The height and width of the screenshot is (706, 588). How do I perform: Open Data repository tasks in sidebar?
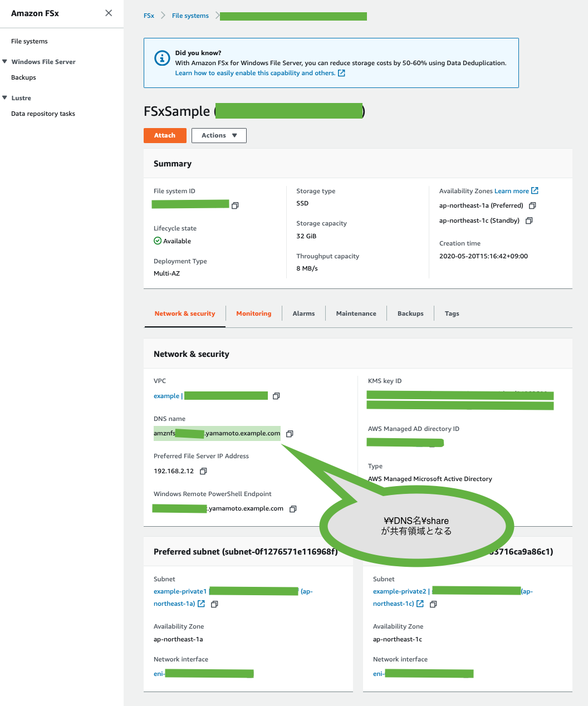(43, 114)
